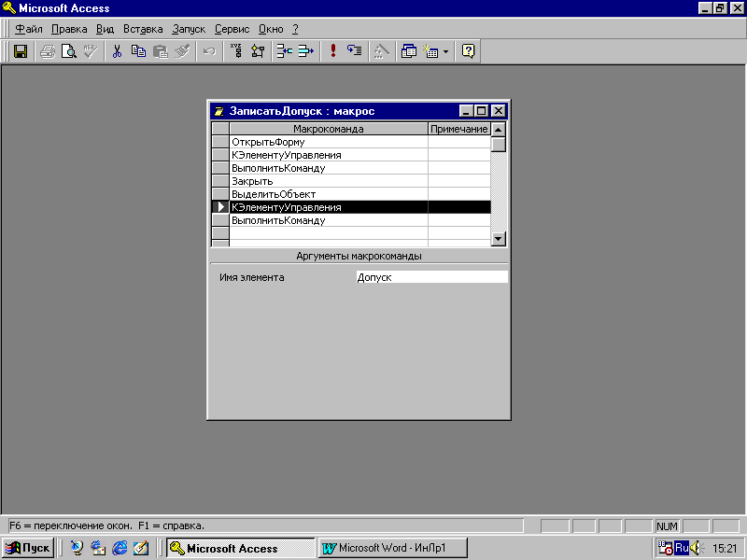Click the Примечание column header
Screen dimensions: 747x560
(459, 129)
